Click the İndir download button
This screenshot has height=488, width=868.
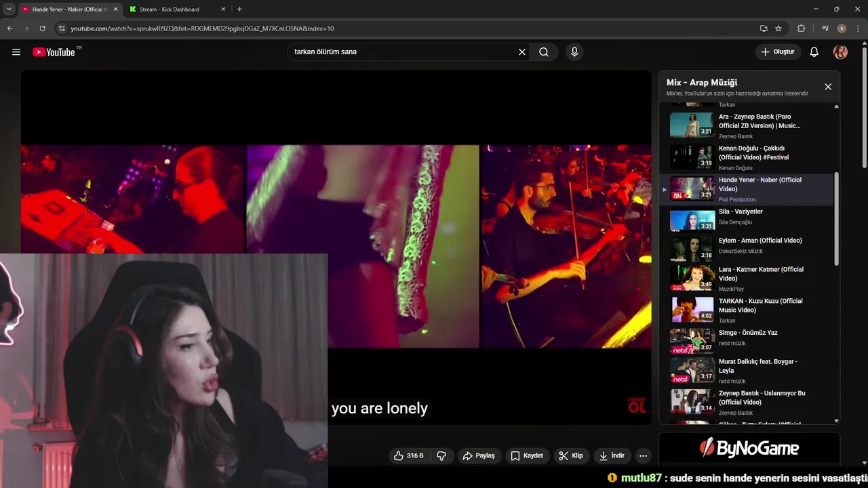pos(612,456)
